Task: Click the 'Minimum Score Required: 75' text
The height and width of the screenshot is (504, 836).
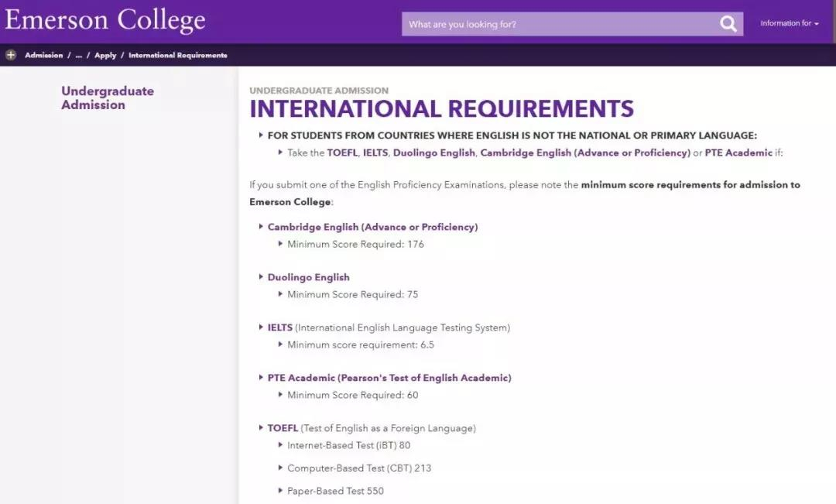Action: [352, 294]
